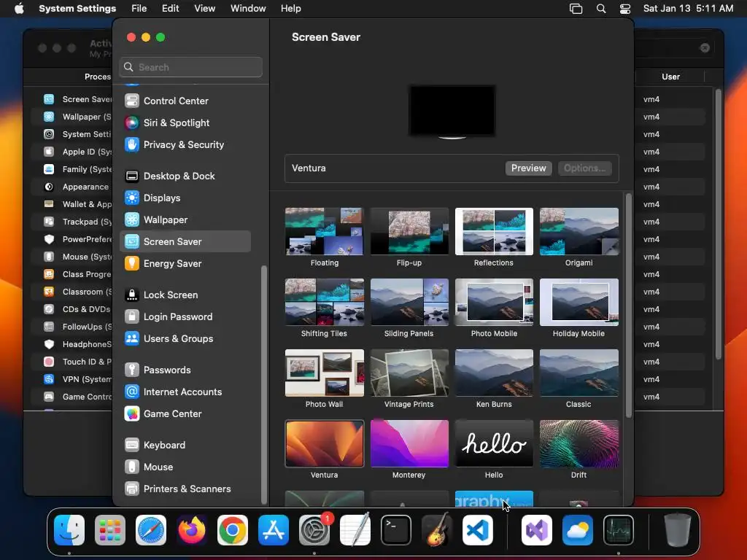This screenshot has height=560, width=747.
Task: Open Google Chrome from the Dock
Action: 233,530
